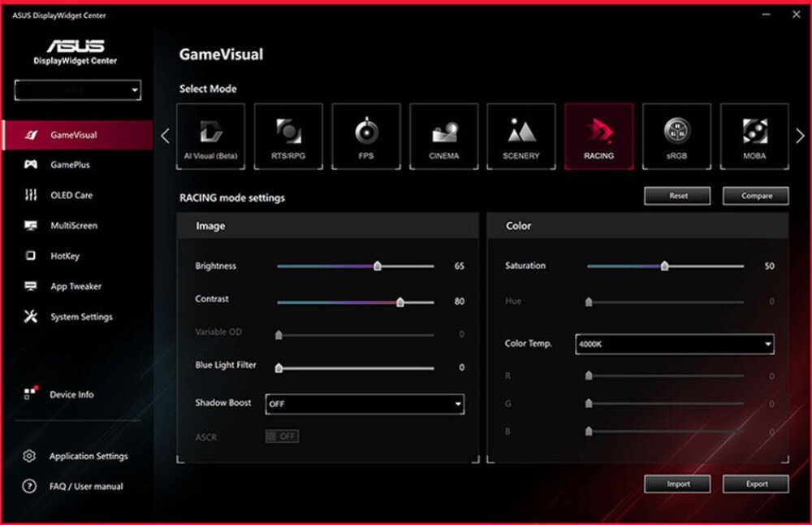Viewport: 812px width, 525px height.
Task: Choose the SCENERY mode
Action: point(521,136)
